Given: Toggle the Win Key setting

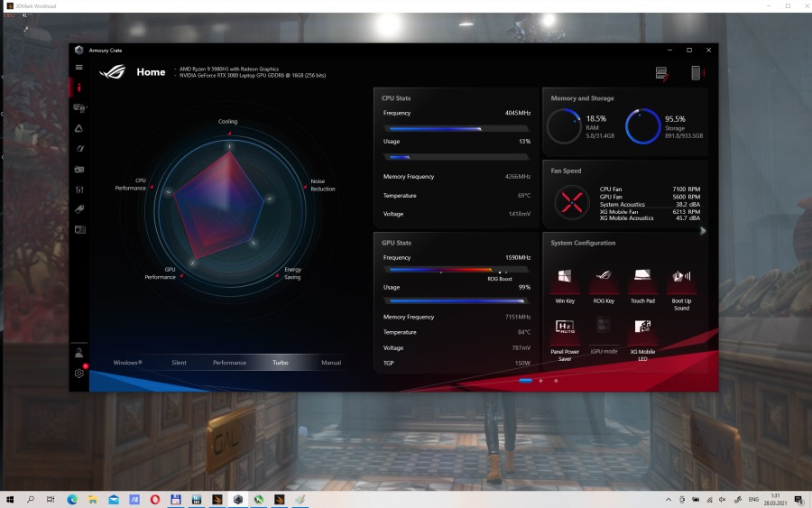Looking at the screenshot, I should coord(565,277).
